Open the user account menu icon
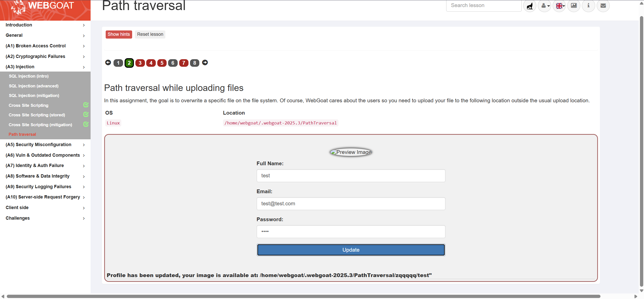Viewport: 644px width, 299px height. click(544, 6)
